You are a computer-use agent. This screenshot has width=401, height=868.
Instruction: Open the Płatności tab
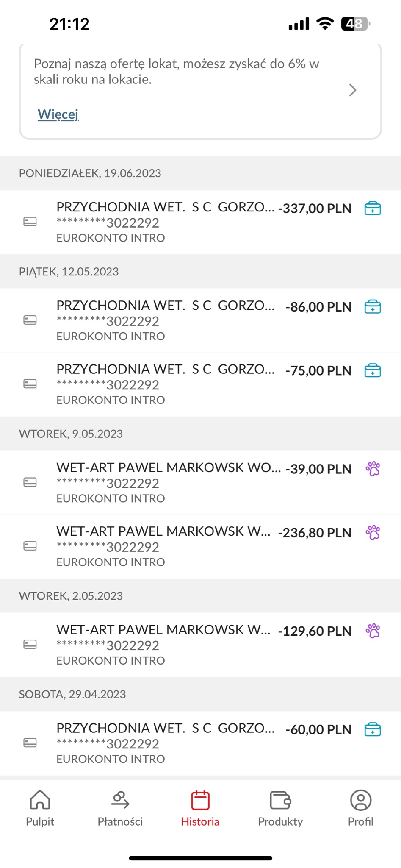tap(120, 809)
